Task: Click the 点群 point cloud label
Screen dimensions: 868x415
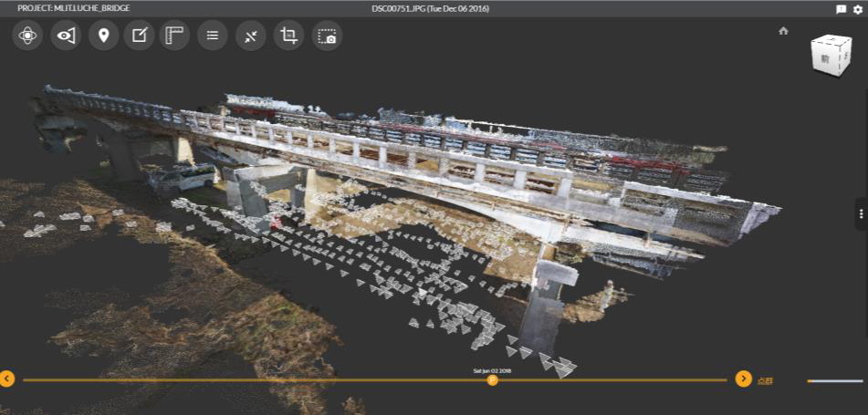Action: click(x=765, y=380)
